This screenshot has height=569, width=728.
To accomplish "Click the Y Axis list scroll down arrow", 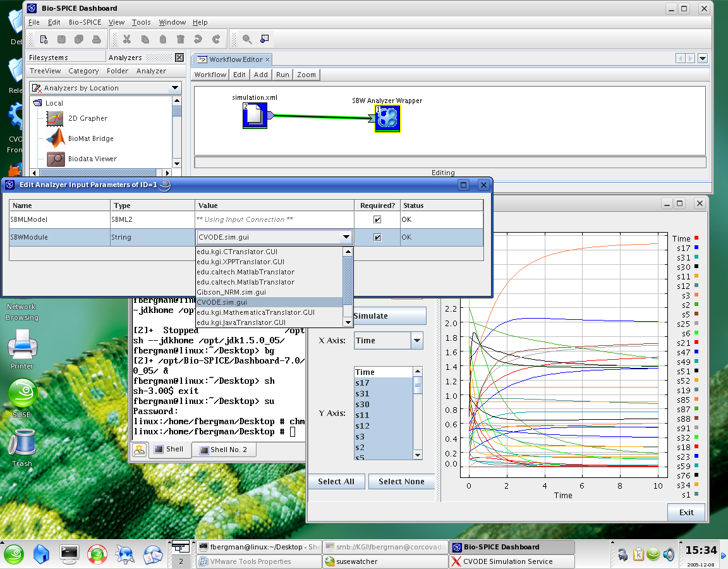I will [418, 455].
